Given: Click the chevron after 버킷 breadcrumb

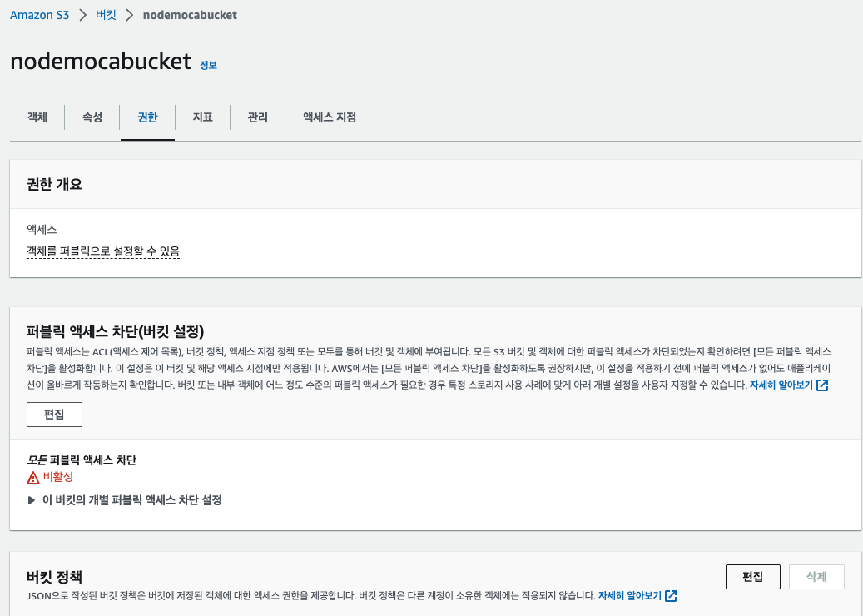Looking at the screenshot, I should (x=130, y=15).
